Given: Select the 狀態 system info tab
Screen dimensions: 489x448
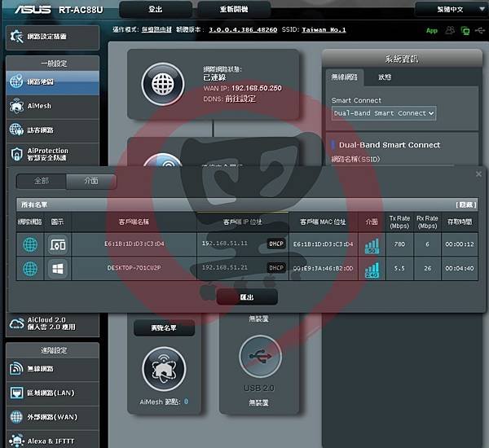Looking at the screenshot, I should tap(385, 77).
